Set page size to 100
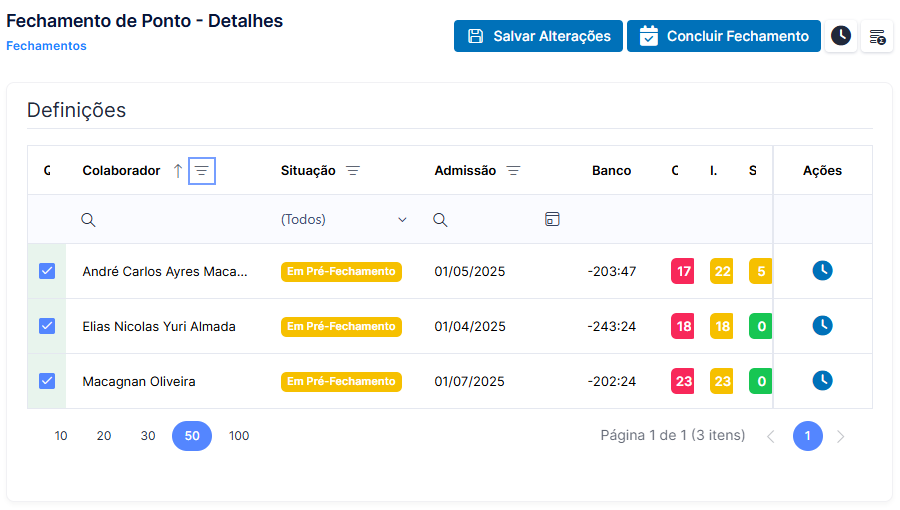Screen dimensions: 900x510 pyautogui.click(x=239, y=436)
